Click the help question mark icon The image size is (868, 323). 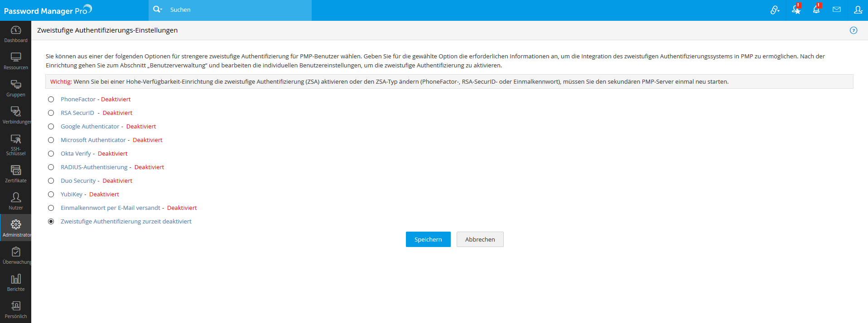point(854,30)
